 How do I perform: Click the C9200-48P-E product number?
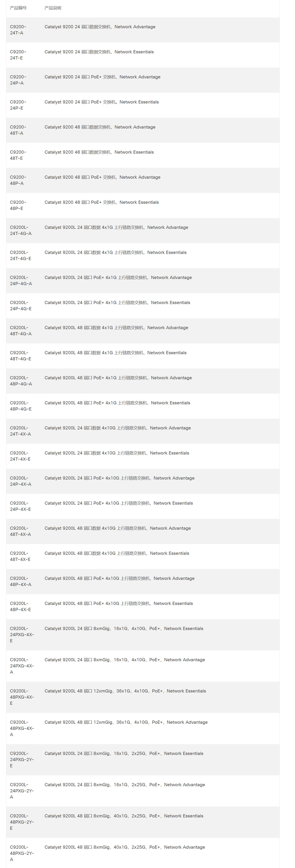click(x=18, y=205)
